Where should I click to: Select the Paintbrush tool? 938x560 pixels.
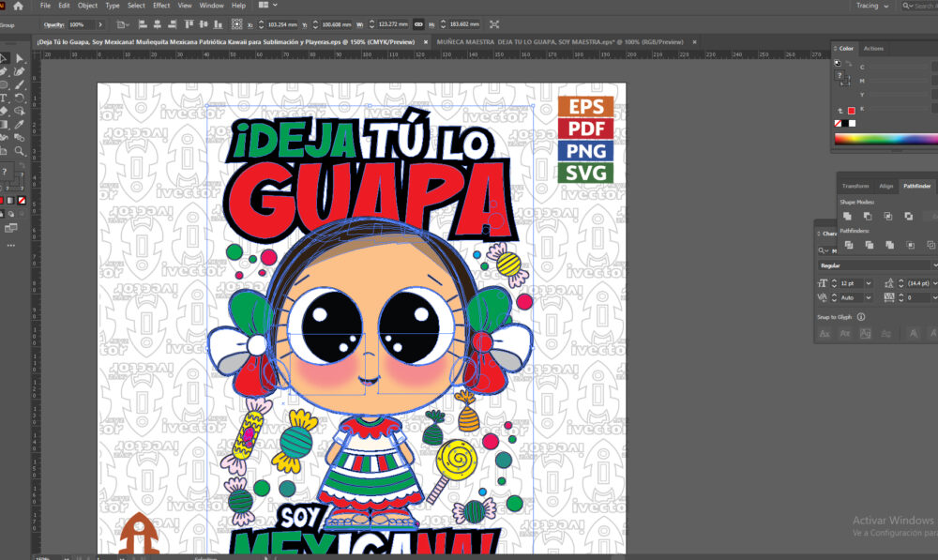coord(20,85)
